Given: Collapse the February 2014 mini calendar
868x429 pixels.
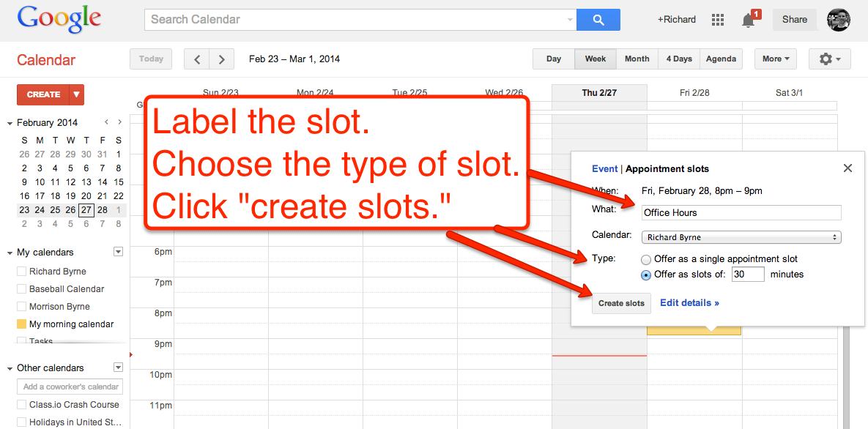Looking at the screenshot, I should [10, 123].
